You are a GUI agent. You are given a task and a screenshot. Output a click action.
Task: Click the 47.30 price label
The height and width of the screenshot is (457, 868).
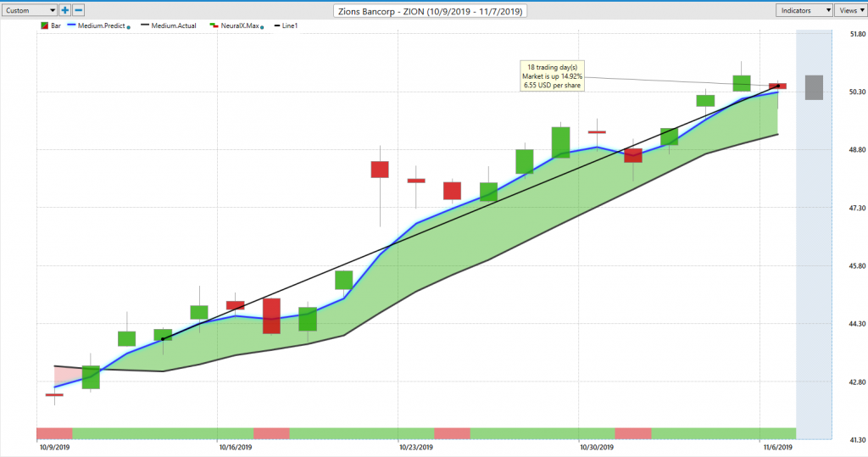pyautogui.click(x=858, y=209)
